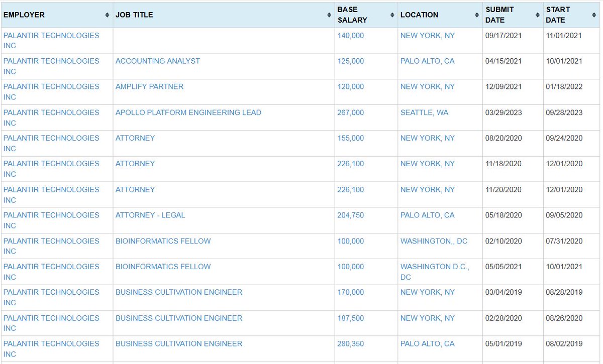This screenshot has width=603, height=364.
Task: Open the ATTORNEY link with salary 155,000
Action: 135,138
